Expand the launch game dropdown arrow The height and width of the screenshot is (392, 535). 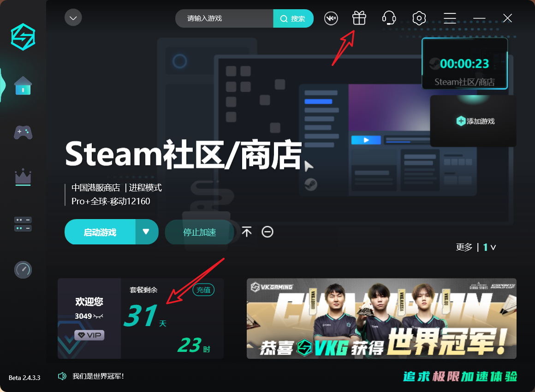coord(147,232)
